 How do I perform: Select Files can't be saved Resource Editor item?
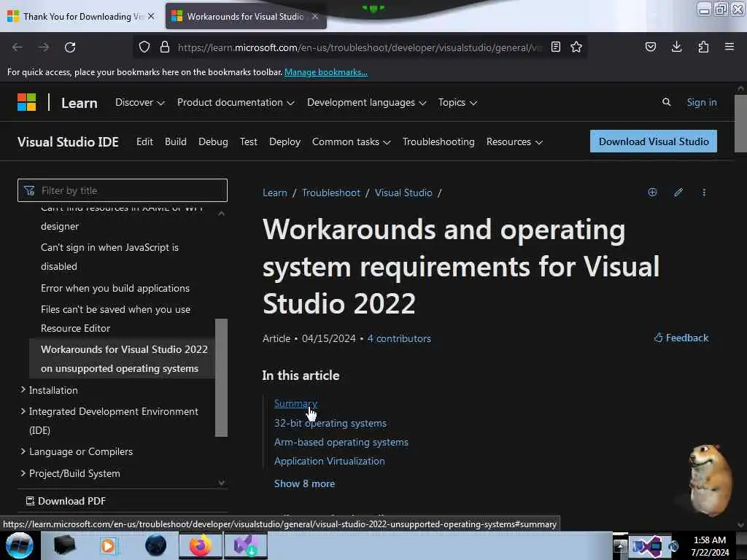point(116,319)
